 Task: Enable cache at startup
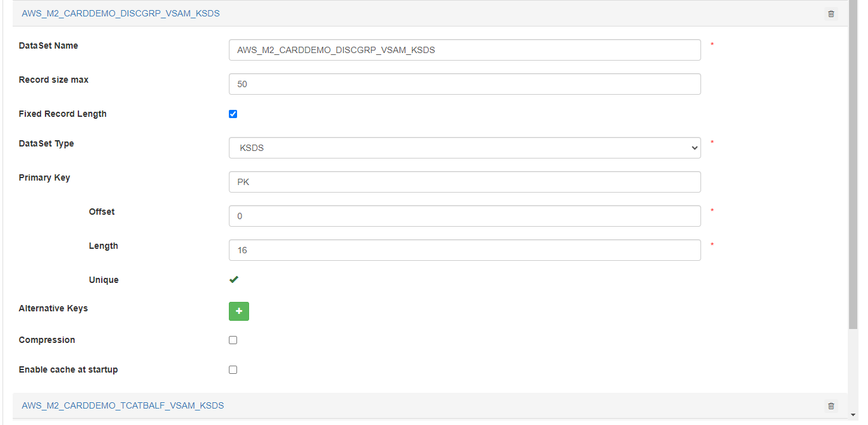(233, 369)
